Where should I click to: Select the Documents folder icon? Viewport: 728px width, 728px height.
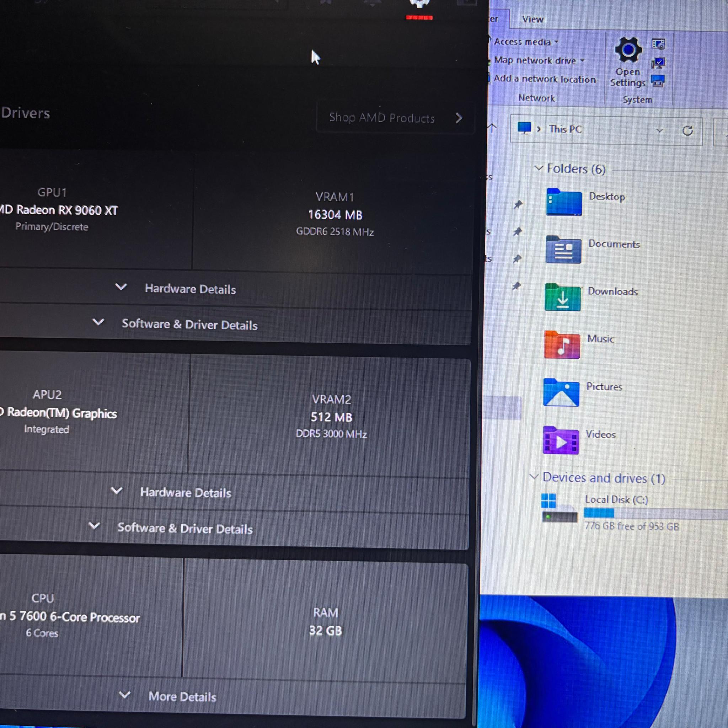pyautogui.click(x=563, y=250)
